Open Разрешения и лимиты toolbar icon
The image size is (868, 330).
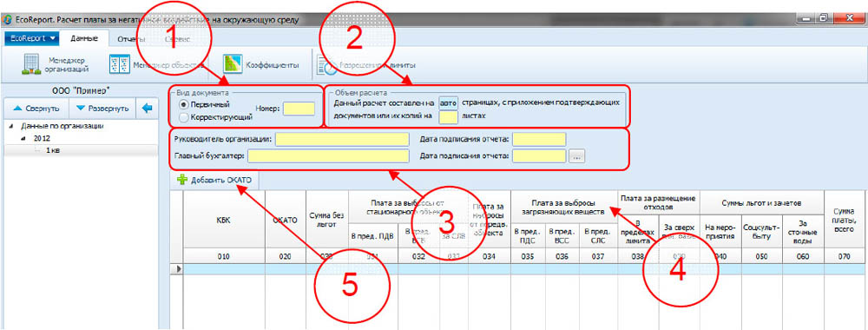click(x=326, y=65)
